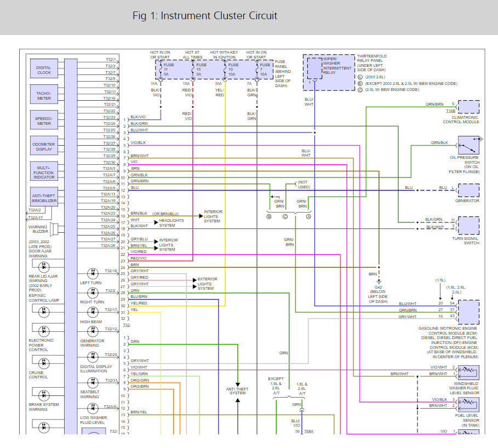Click the Left Turn indicator lamp symbol

(93, 273)
